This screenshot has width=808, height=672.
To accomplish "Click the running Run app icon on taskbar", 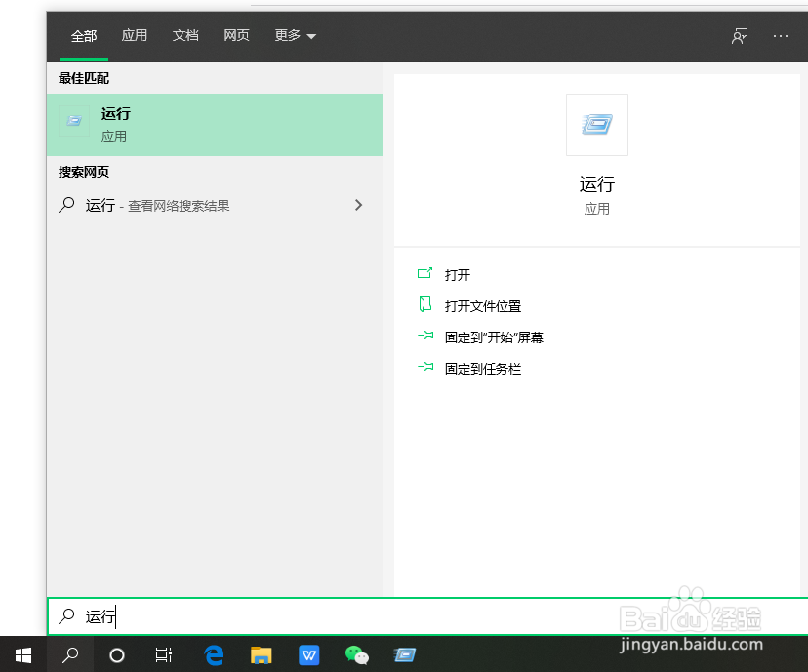I will point(404,654).
